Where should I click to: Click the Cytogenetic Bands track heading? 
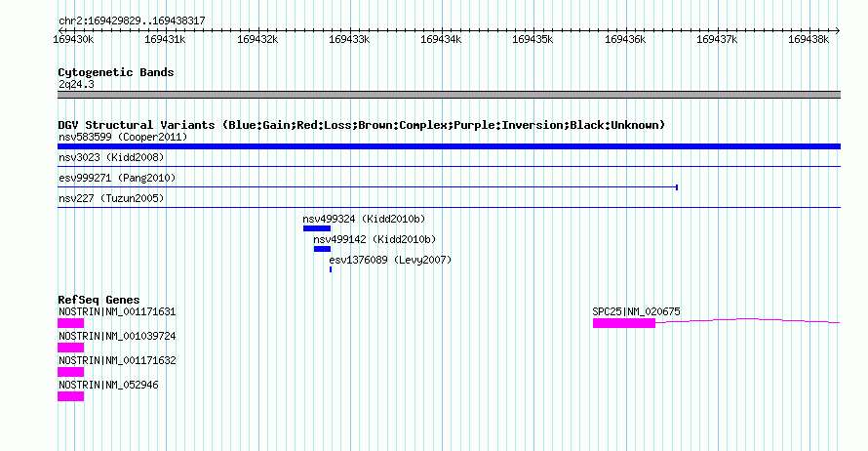[x=116, y=72]
